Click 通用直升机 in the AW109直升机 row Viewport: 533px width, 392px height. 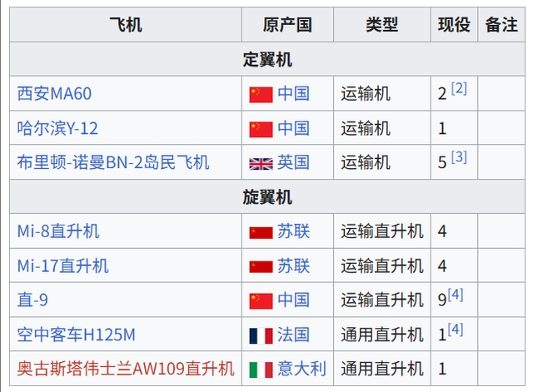382,369
